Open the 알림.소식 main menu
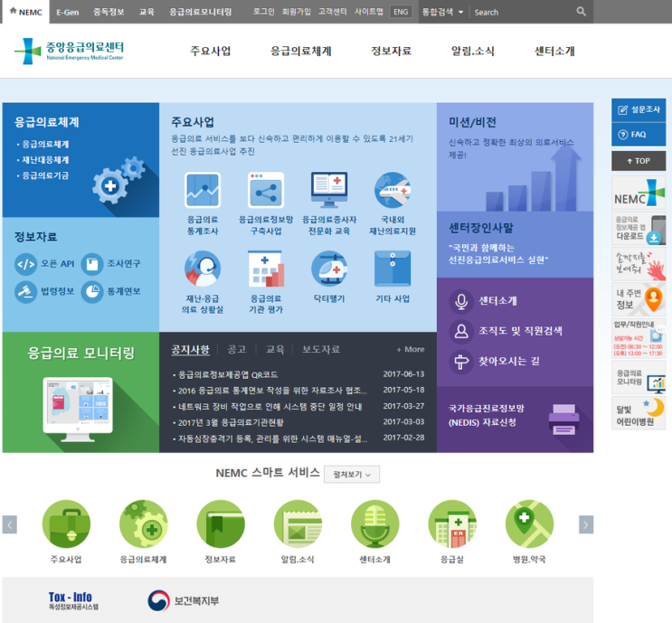Viewport: 672px width, 623px height. pyautogui.click(x=473, y=51)
